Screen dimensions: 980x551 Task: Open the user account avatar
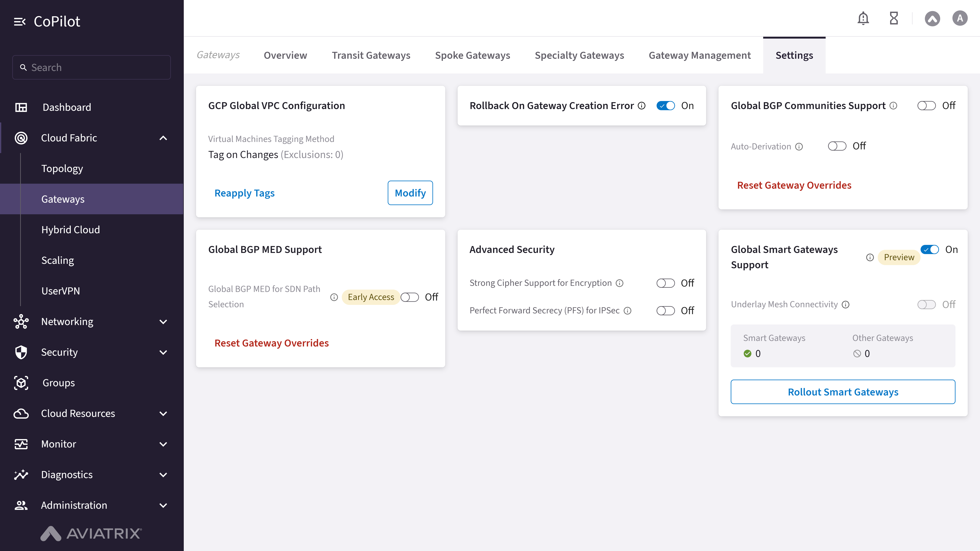(x=960, y=18)
